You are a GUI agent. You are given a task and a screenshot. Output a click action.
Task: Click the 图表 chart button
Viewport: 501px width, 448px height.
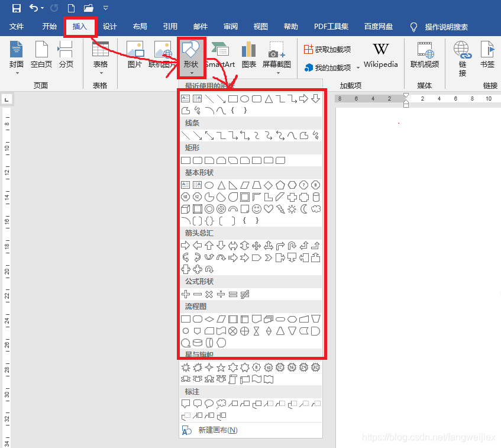(249, 54)
